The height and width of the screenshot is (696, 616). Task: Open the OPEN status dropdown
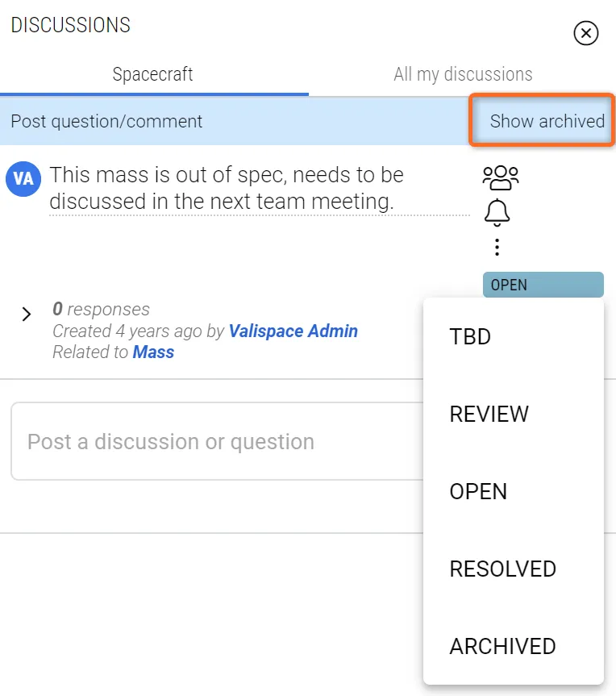543,285
